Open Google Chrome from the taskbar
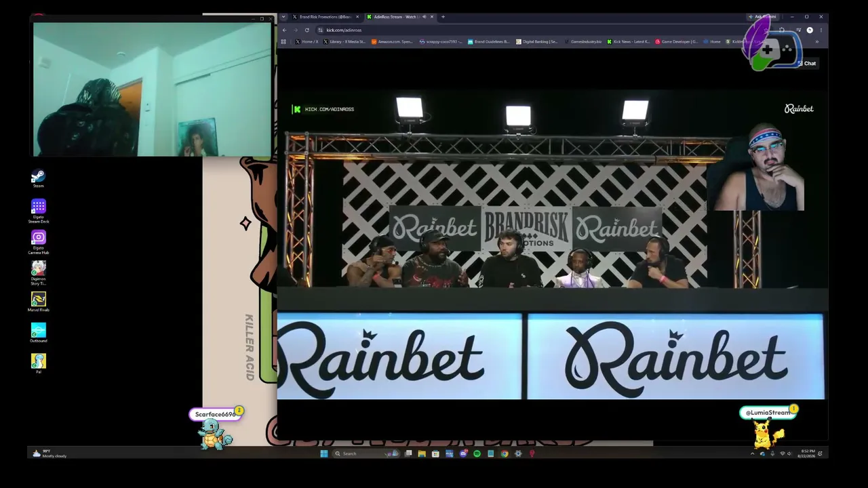 coord(505,453)
